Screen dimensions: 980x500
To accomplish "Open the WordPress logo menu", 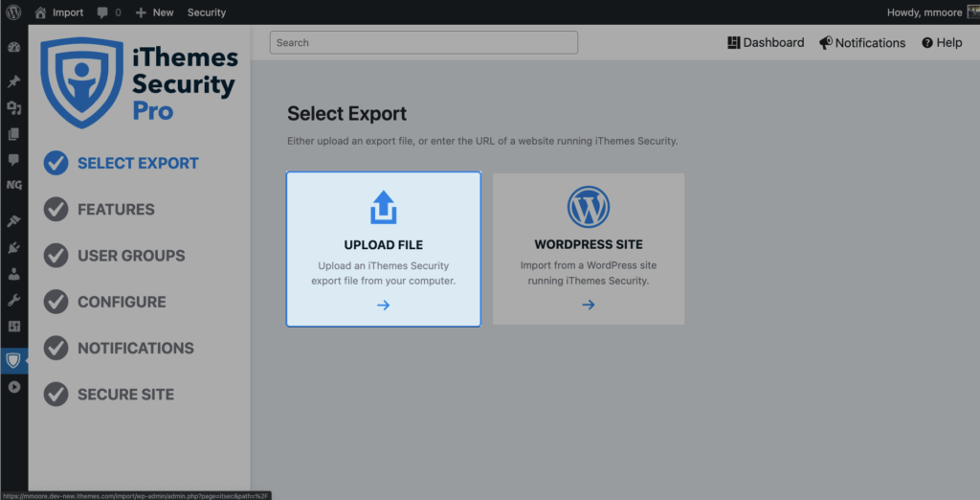I will 13,11.
